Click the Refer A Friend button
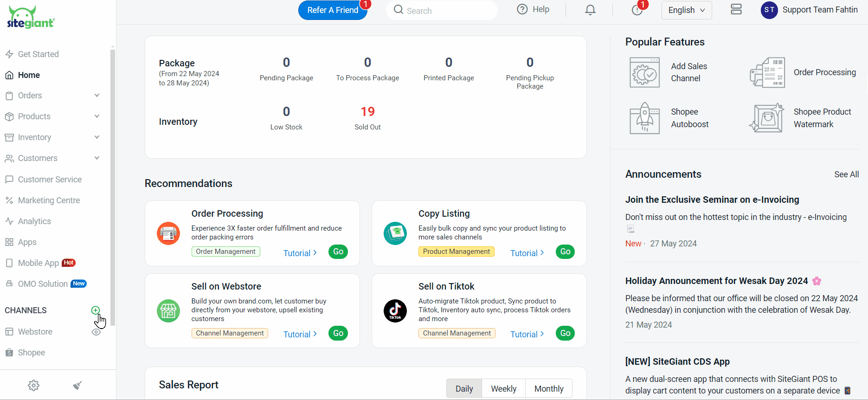This screenshot has height=400, width=868. [333, 10]
